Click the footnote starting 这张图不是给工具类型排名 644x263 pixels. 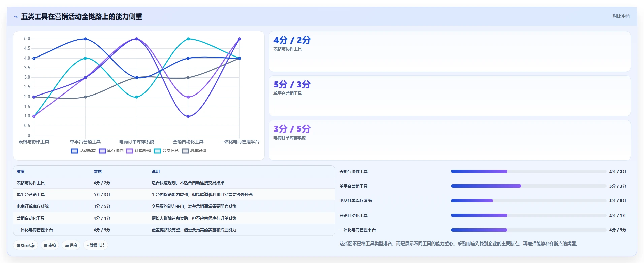459,243
